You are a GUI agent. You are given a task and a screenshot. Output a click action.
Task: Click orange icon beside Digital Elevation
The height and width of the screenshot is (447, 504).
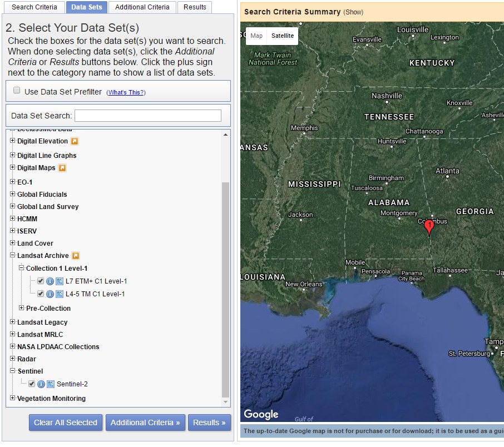click(x=75, y=141)
